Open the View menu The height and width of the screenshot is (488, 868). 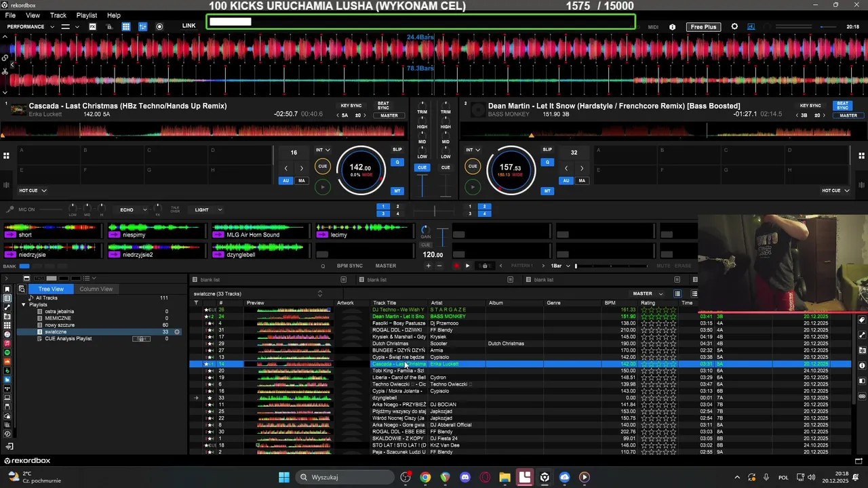coord(33,15)
